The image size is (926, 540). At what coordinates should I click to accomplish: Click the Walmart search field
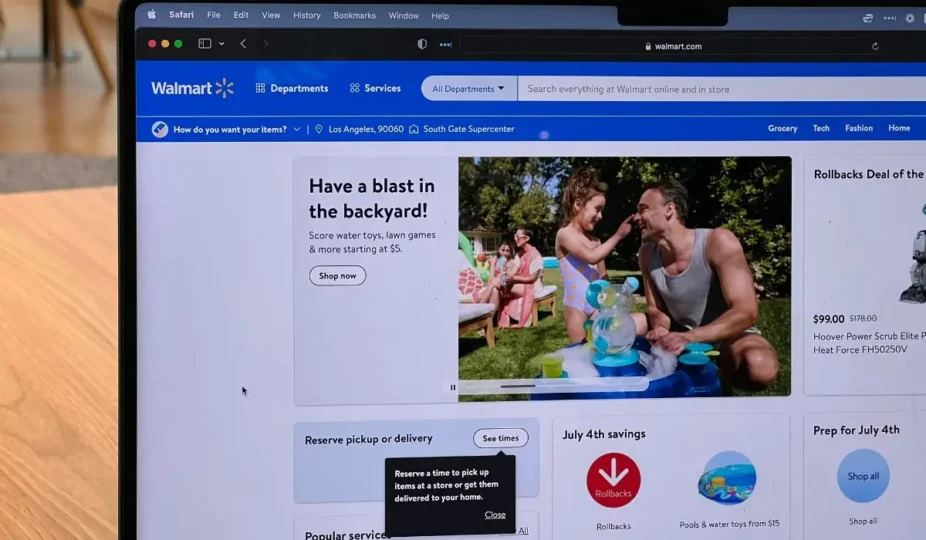[700, 89]
